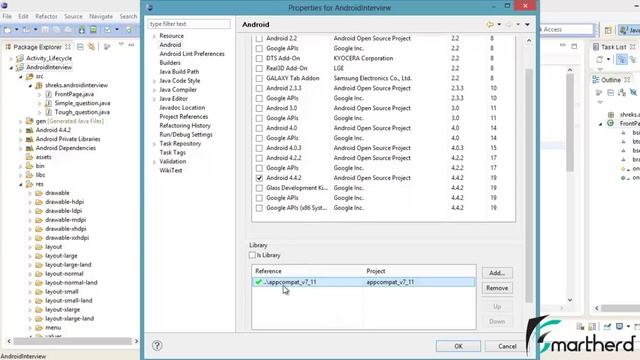Select the FrontPage.java file icon
The width and height of the screenshot is (640, 360).
[49, 94]
